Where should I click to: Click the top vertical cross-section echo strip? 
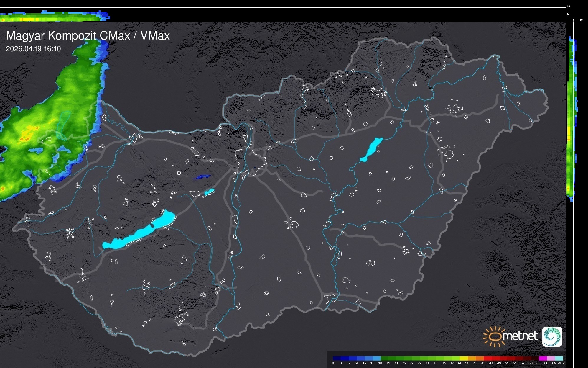pyautogui.click(x=55, y=17)
